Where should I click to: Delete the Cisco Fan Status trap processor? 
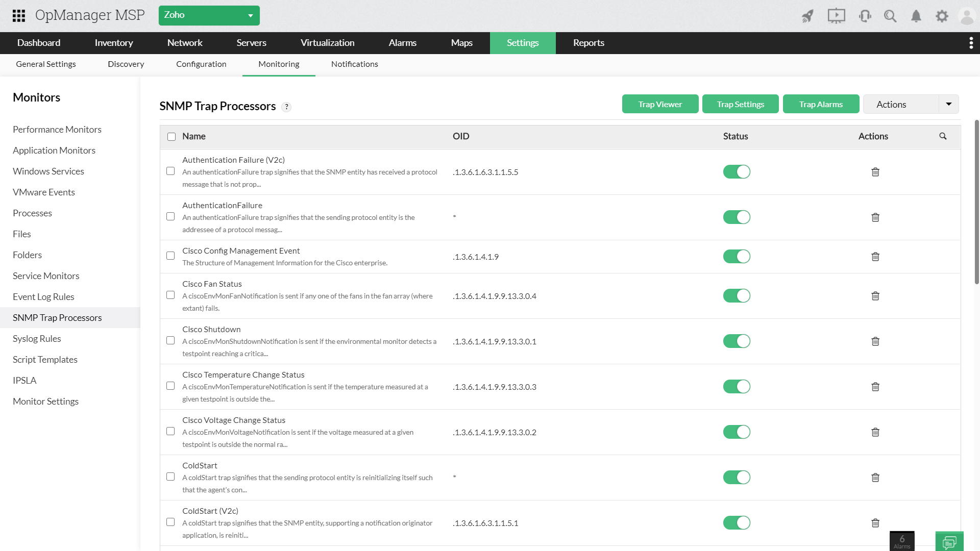click(875, 296)
